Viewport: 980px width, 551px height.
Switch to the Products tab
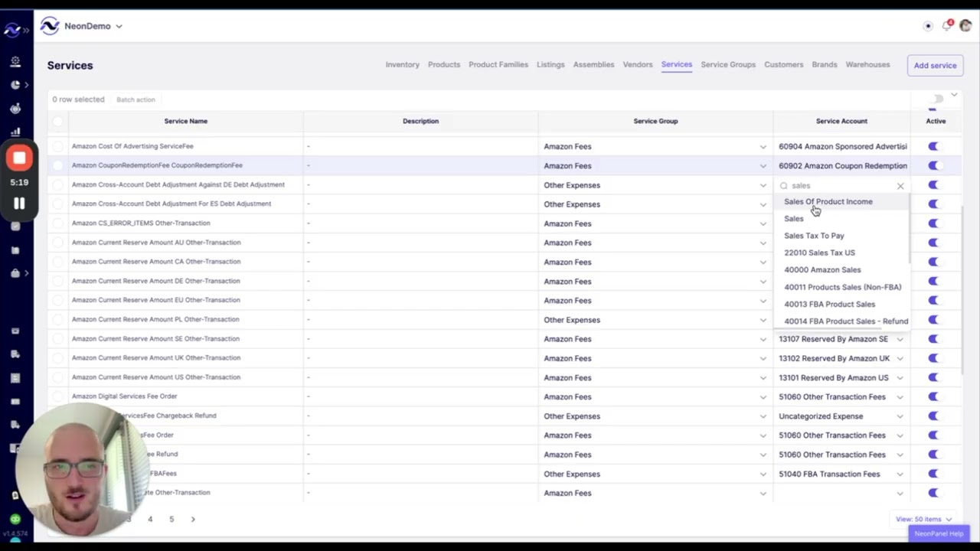[444, 65]
